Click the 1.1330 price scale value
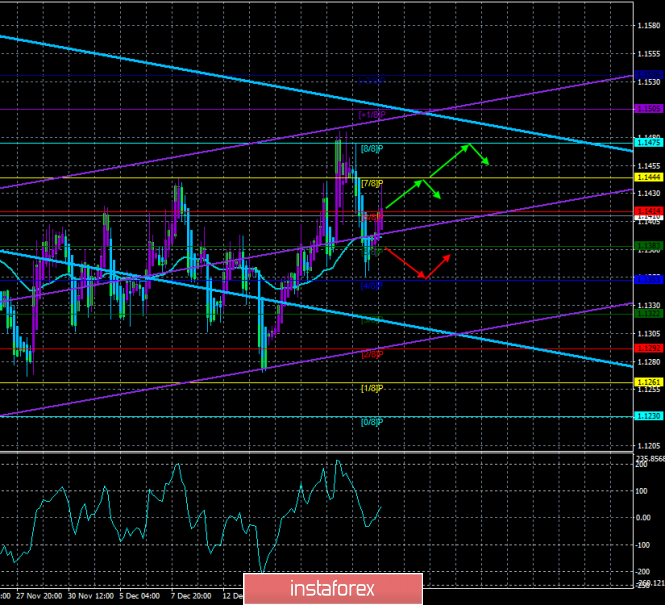This screenshot has height=605, width=665. click(649, 305)
